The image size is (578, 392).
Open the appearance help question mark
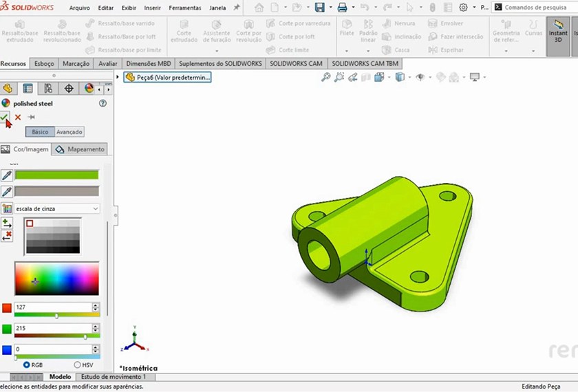click(x=103, y=103)
